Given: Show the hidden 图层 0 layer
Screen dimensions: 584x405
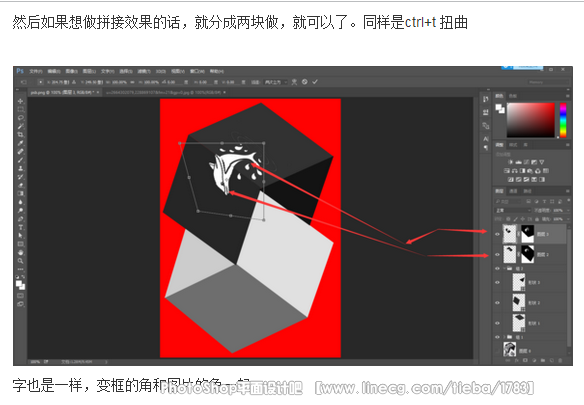Looking at the screenshot, I should point(497,351).
